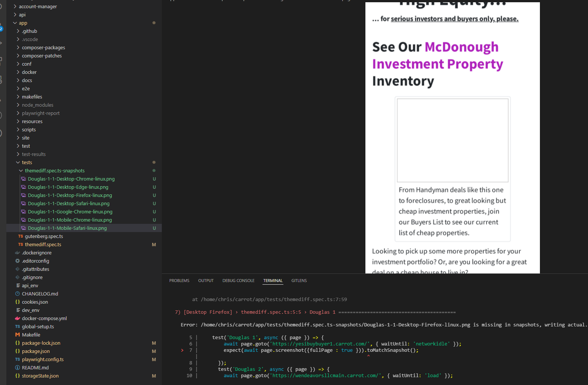588x385 pixels.
Task: Expand the composer-packages folder chevron
Action: [x=18, y=47]
